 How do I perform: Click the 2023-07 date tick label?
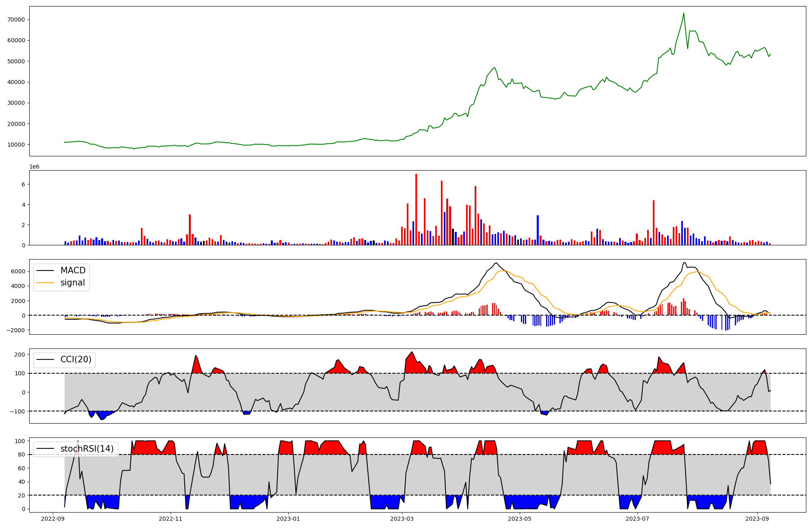(x=637, y=519)
